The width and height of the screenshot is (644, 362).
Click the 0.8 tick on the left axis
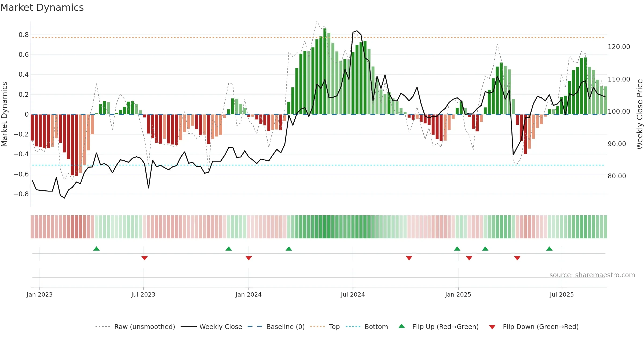(24, 35)
